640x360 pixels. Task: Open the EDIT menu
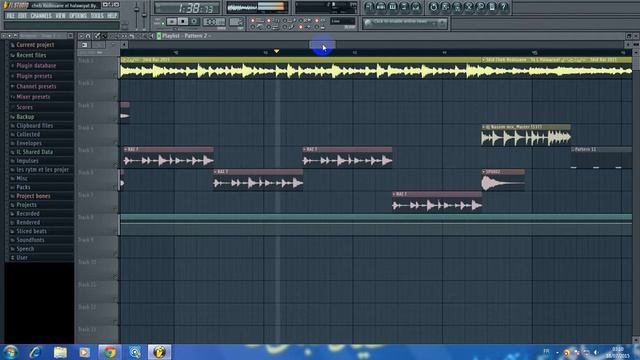point(22,16)
